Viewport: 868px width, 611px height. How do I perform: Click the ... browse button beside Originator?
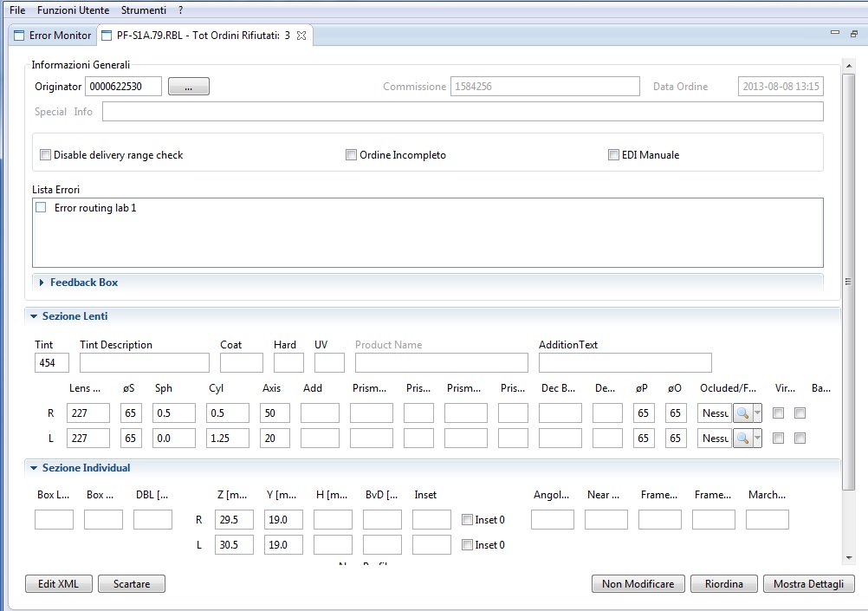tap(189, 87)
